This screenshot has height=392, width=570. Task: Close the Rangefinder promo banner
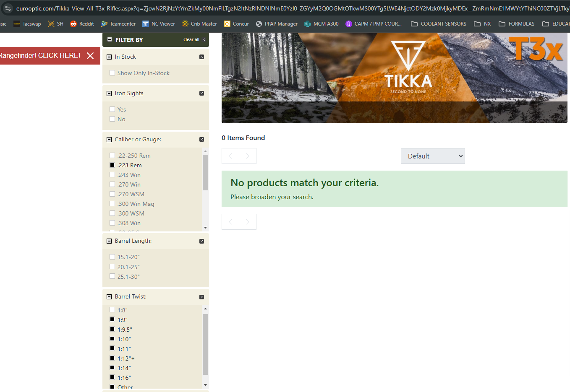point(90,56)
